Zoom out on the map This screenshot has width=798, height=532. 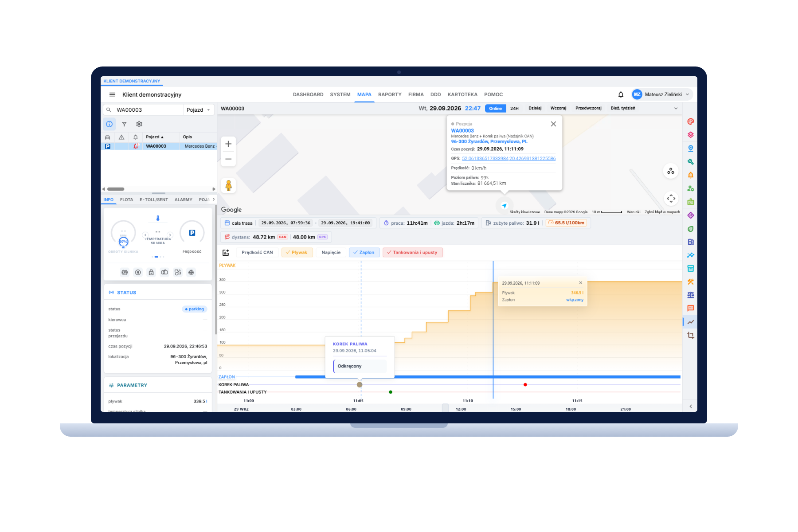(228, 159)
